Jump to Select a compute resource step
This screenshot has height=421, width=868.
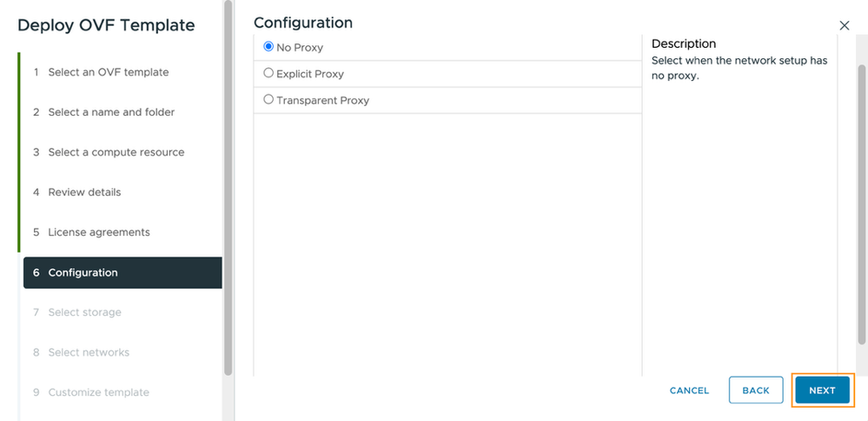(x=116, y=152)
